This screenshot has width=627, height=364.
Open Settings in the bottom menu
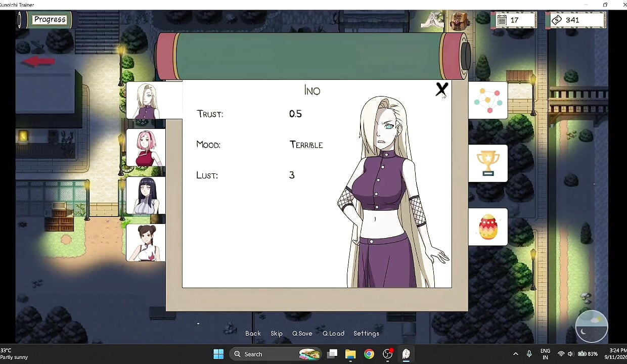pos(366,334)
